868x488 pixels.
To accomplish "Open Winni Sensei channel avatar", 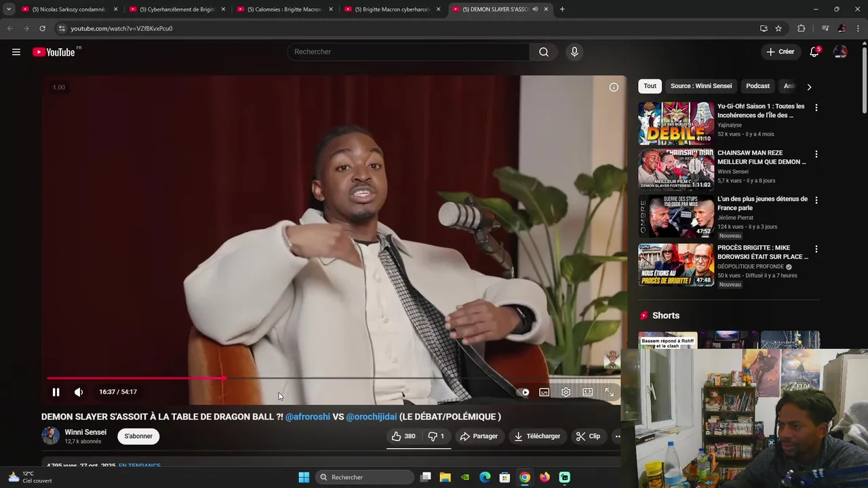I will coord(51,436).
